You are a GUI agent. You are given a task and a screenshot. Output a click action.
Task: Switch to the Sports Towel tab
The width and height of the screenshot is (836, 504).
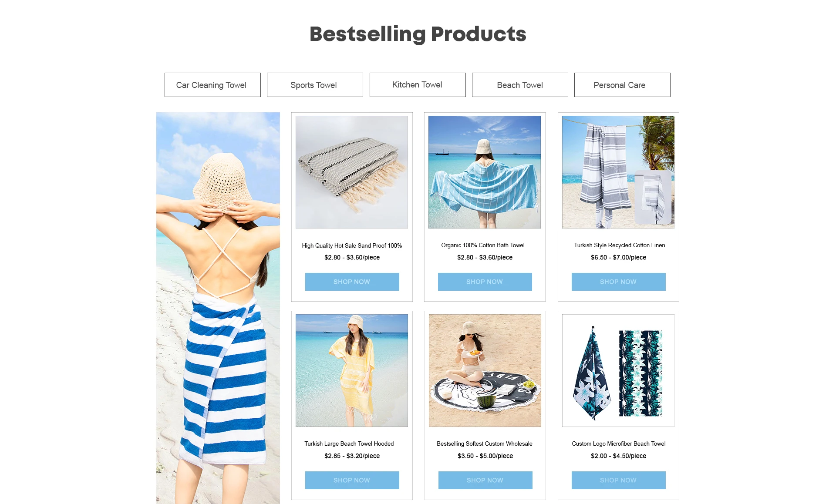pyautogui.click(x=315, y=85)
